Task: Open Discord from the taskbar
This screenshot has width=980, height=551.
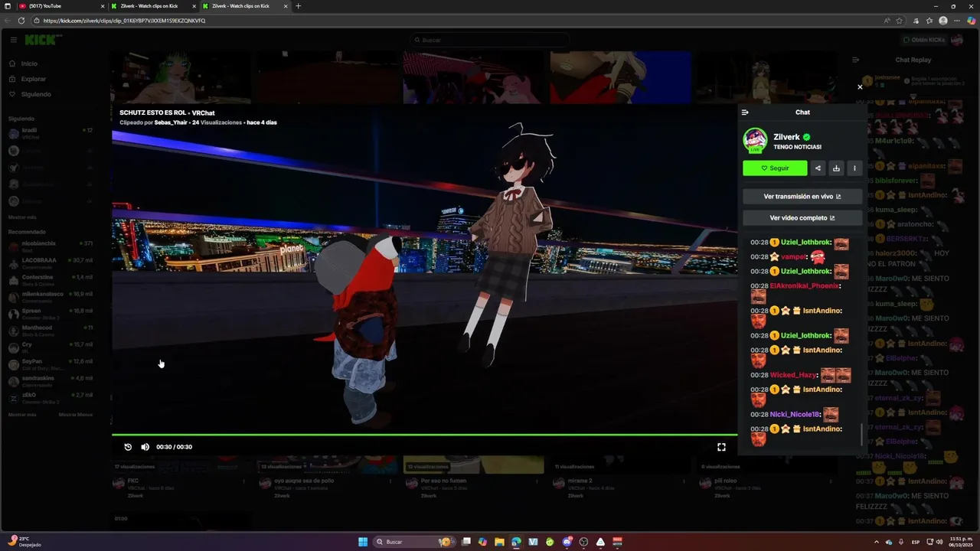Action: coord(567,542)
